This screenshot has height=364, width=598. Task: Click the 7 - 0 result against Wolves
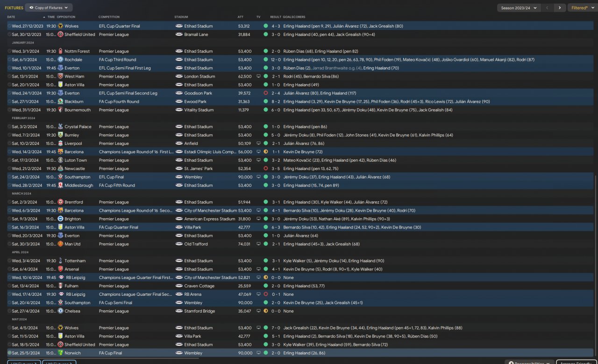pos(276,328)
